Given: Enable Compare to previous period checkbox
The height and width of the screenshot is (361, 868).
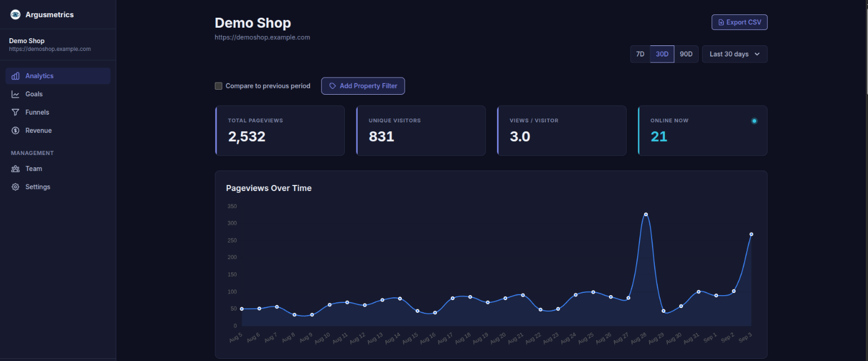Looking at the screenshot, I should click(x=219, y=86).
